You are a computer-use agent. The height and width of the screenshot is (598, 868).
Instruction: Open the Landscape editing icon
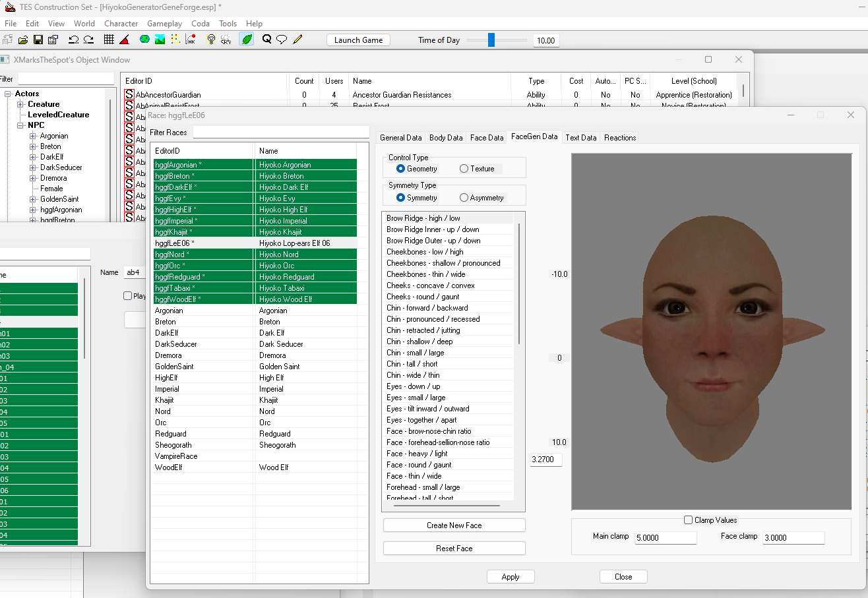160,40
